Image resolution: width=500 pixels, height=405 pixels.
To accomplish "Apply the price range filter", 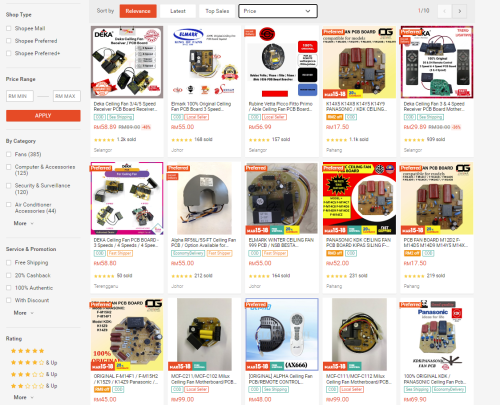I will click(x=43, y=116).
